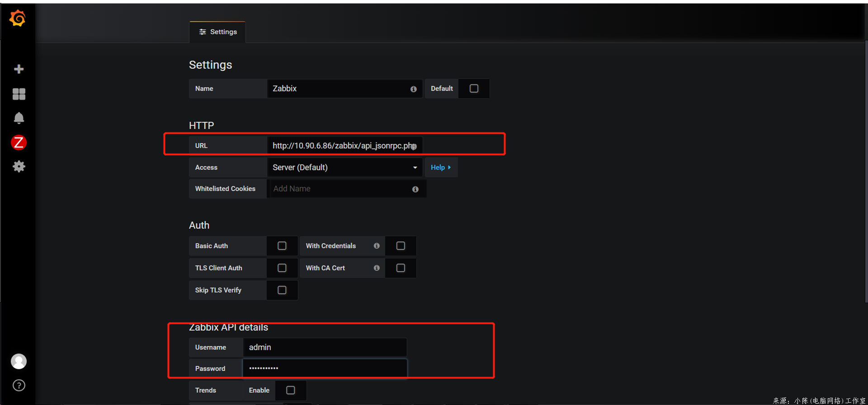Click the Access label

pos(206,167)
